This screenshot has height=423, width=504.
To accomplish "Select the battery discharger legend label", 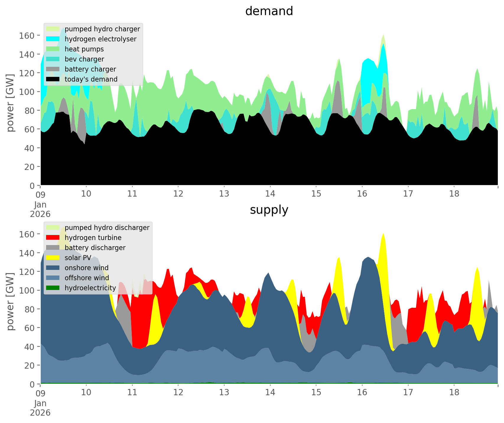I will pyautogui.click(x=95, y=248).
